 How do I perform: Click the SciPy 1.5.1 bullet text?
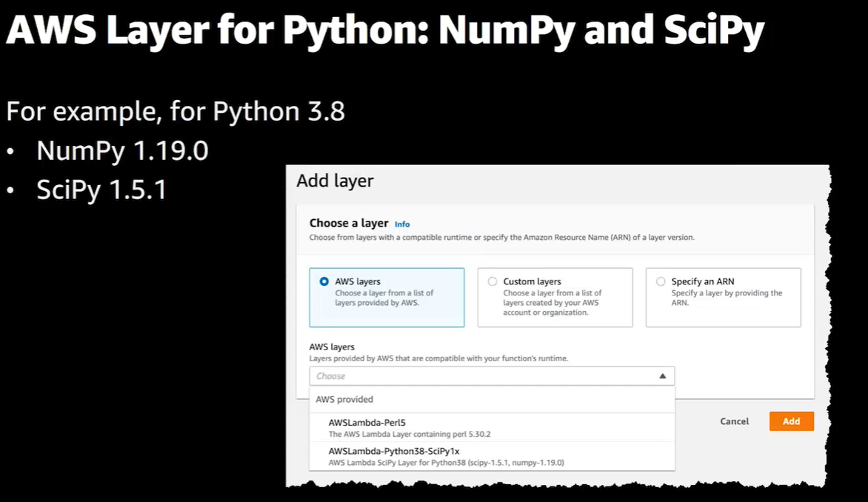pyautogui.click(x=101, y=190)
